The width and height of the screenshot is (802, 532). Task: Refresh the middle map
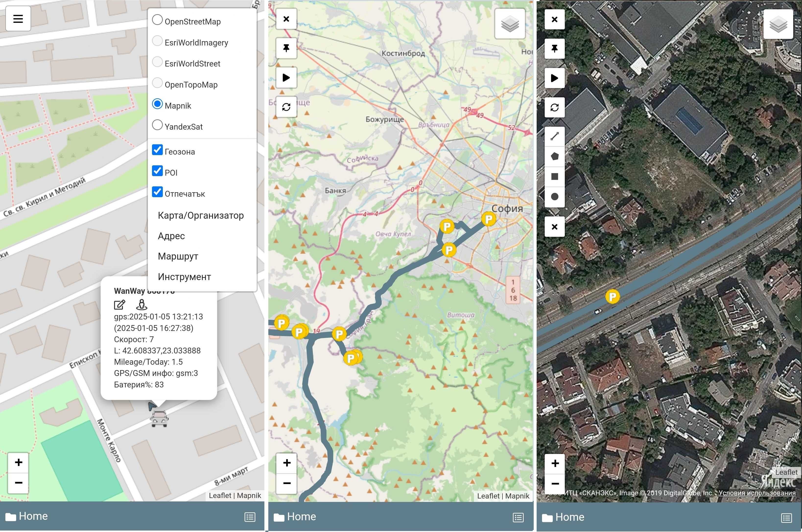[286, 107]
